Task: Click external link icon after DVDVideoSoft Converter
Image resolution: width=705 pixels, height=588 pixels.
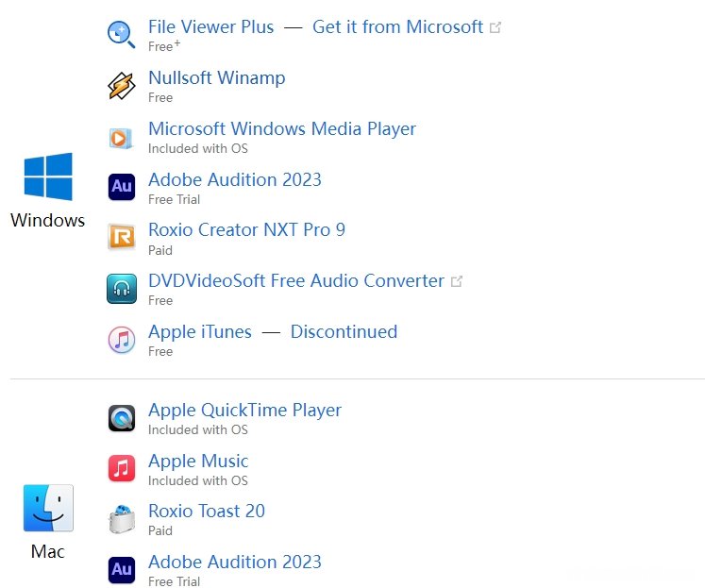Action: 457,281
